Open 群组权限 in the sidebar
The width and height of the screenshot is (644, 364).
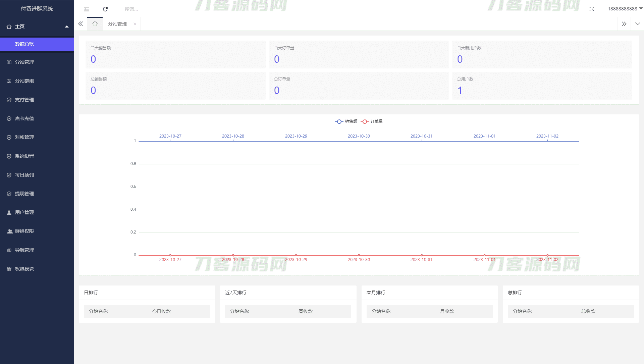pos(24,231)
